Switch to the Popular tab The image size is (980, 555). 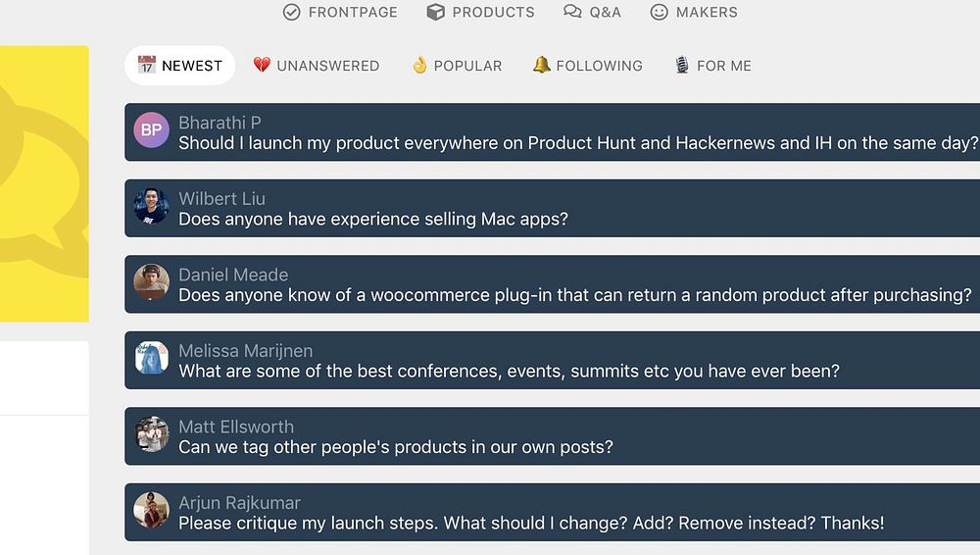[467, 66]
